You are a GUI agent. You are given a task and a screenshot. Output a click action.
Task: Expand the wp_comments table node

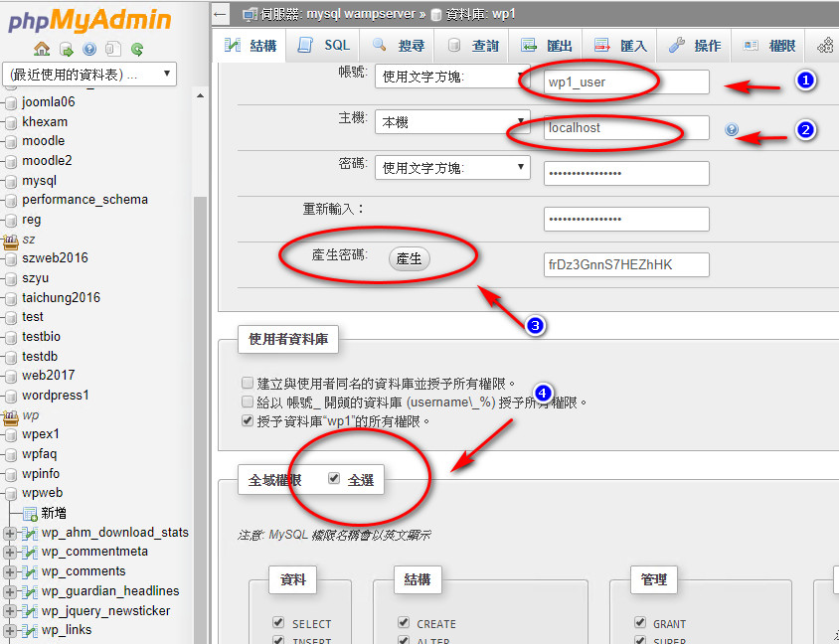pyautogui.click(x=10, y=572)
